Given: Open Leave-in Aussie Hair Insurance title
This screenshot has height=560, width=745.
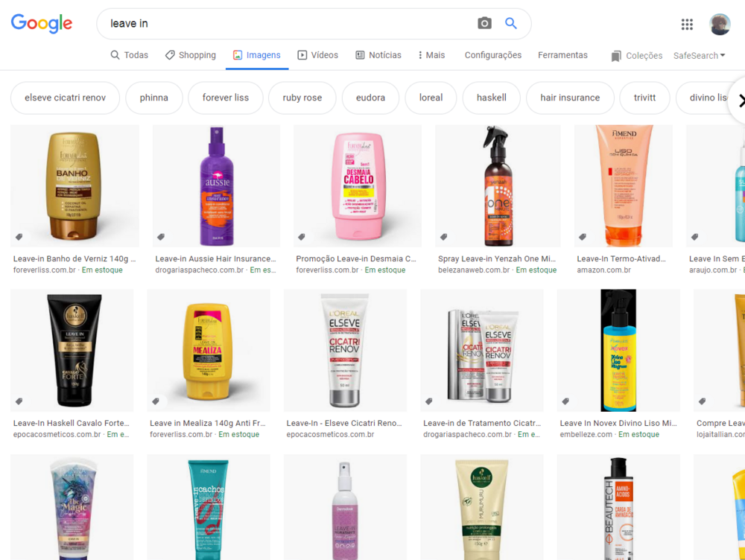Looking at the screenshot, I should coord(216,259).
